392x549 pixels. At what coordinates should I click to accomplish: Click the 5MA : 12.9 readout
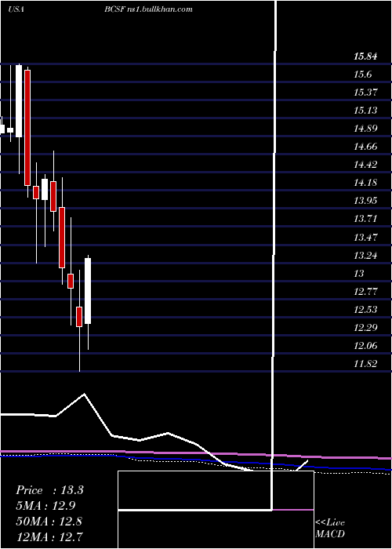click(x=45, y=506)
